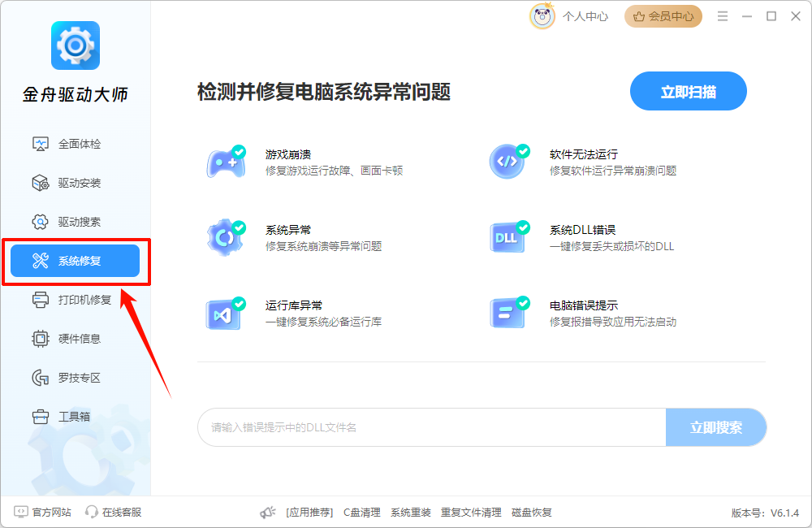Open the 罗技专区 Logitech zone icon

click(38, 377)
